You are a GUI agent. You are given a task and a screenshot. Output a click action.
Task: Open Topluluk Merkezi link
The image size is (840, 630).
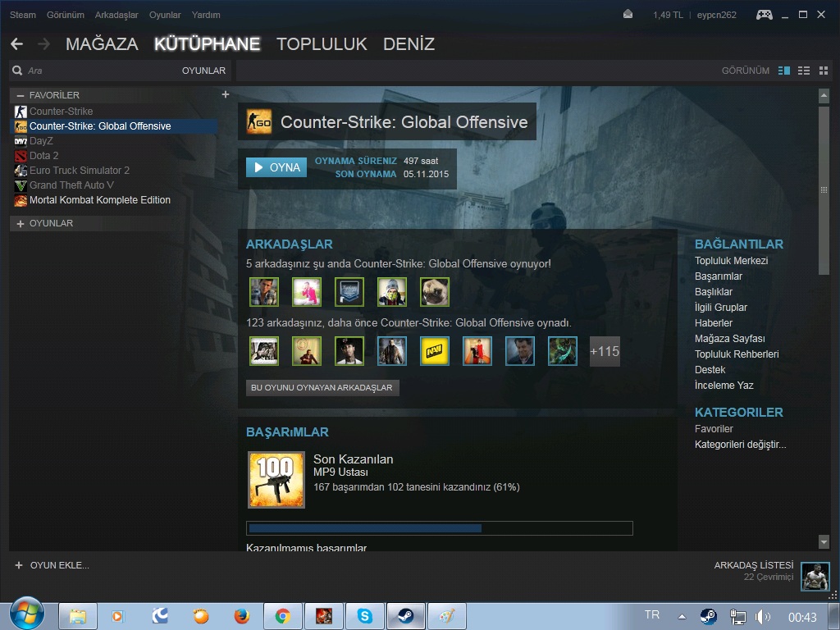click(x=731, y=260)
